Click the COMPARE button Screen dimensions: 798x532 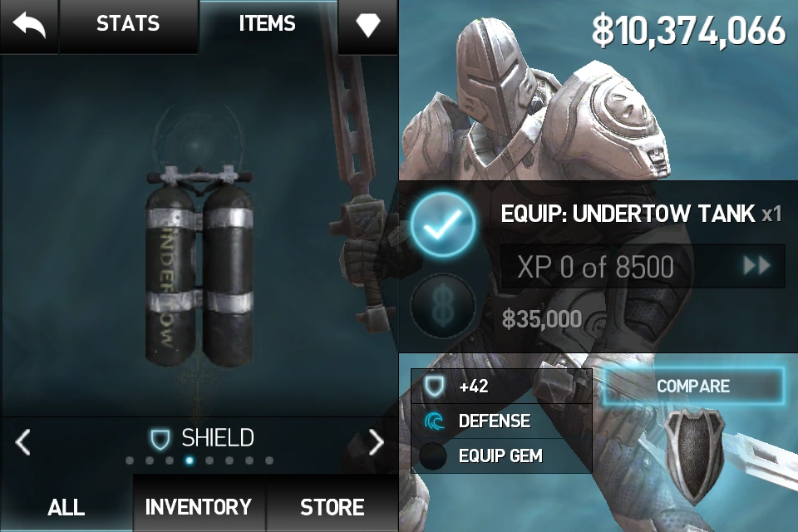coord(693,386)
